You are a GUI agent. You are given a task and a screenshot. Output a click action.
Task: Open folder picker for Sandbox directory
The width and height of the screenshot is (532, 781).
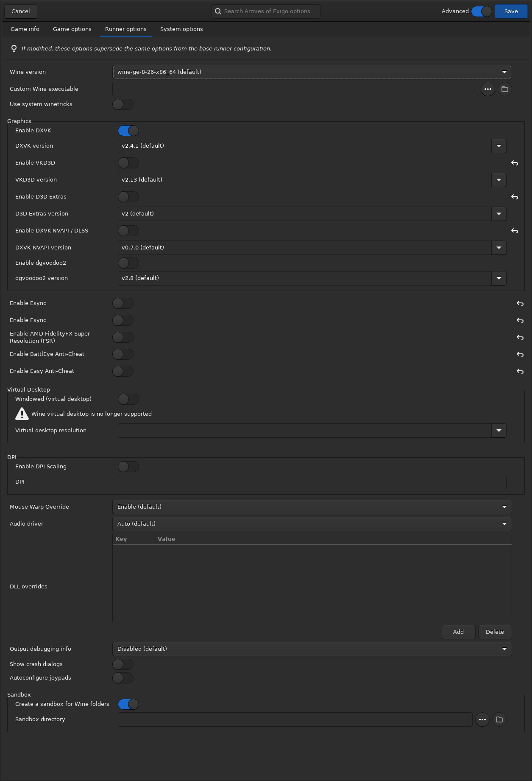click(x=499, y=719)
